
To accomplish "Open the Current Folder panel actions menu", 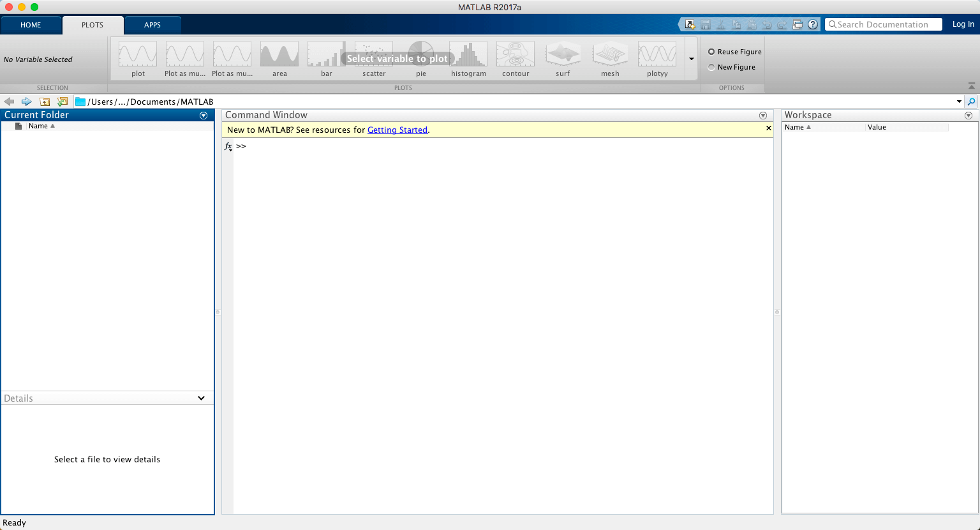I will [x=204, y=116].
